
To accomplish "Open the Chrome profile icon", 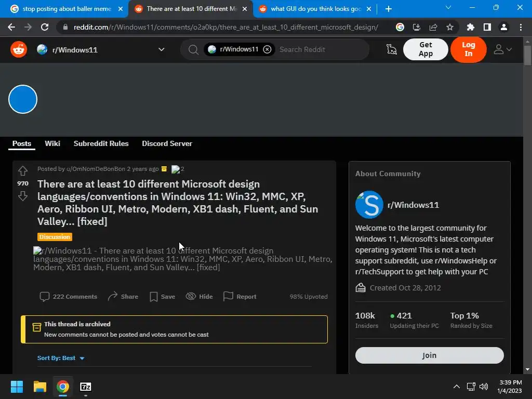I will 504,27.
